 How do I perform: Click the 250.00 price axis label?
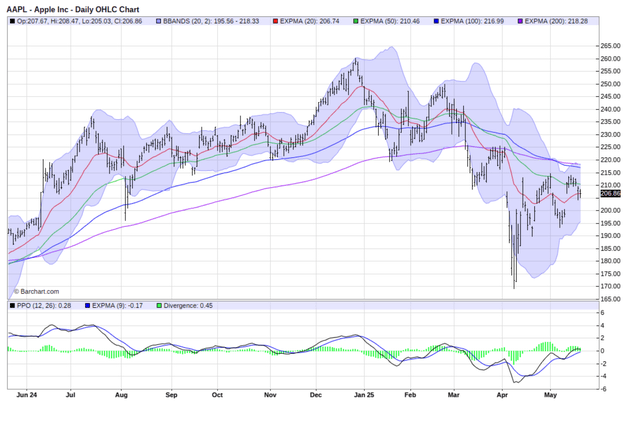[x=611, y=84]
